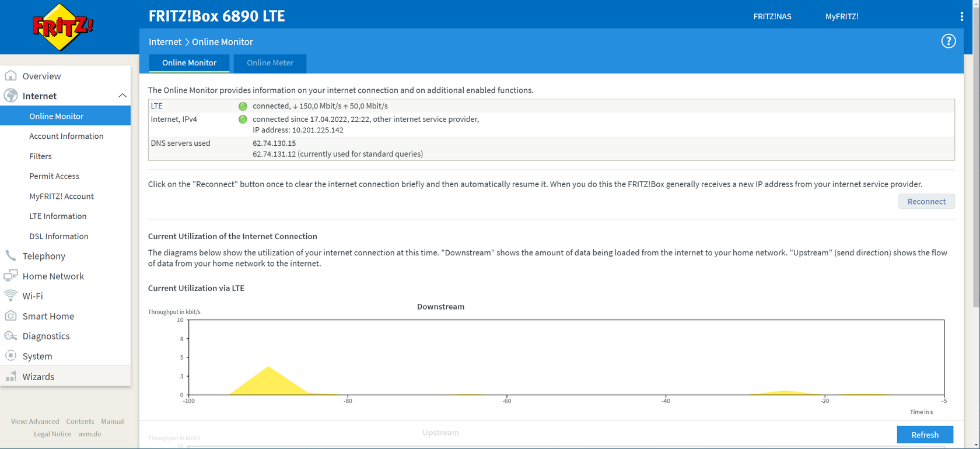Screen dimensions: 980x449
Task: Open MyFRITZ! link in header
Action: tap(842, 16)
